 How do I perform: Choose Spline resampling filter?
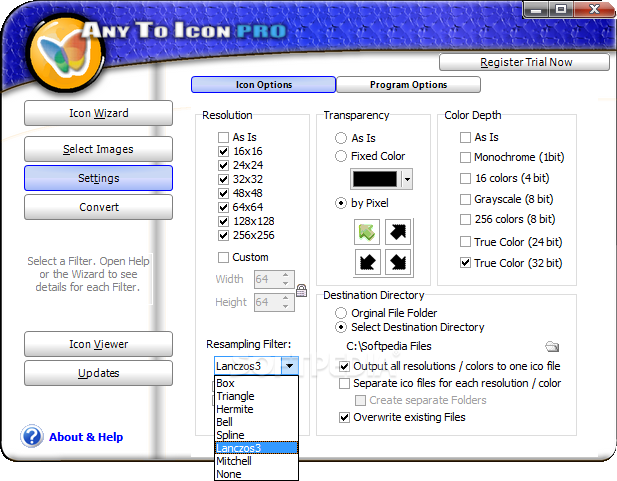[256, 435]
